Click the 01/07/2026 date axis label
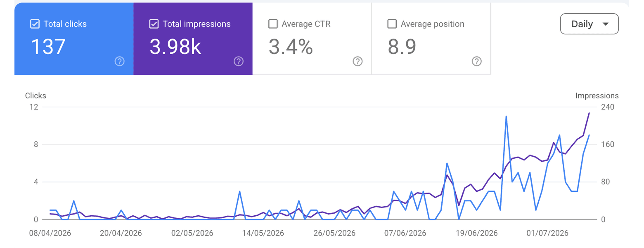Screen dimensions: 644x248 (548, 233)
